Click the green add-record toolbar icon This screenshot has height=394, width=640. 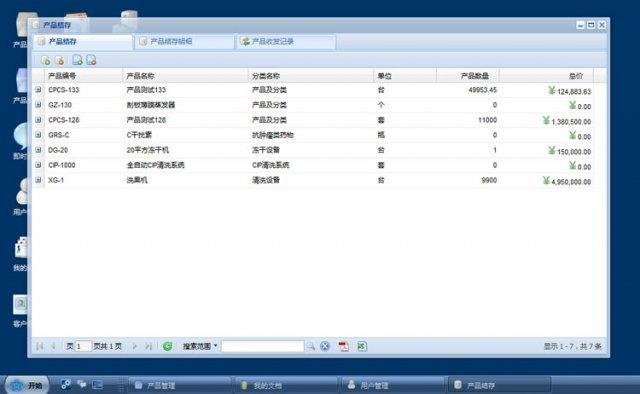click(x=46, y=61)
